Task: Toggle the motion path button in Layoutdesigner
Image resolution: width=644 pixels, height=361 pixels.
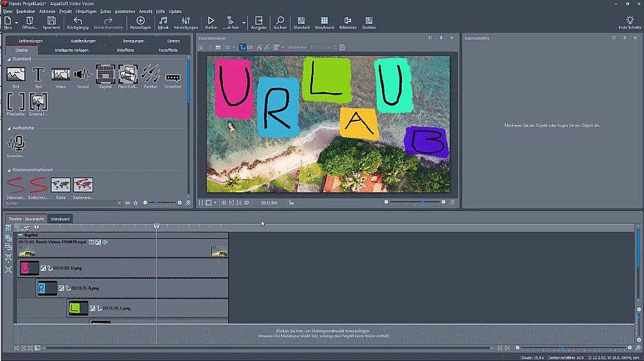Action: (x=242, y=47)
